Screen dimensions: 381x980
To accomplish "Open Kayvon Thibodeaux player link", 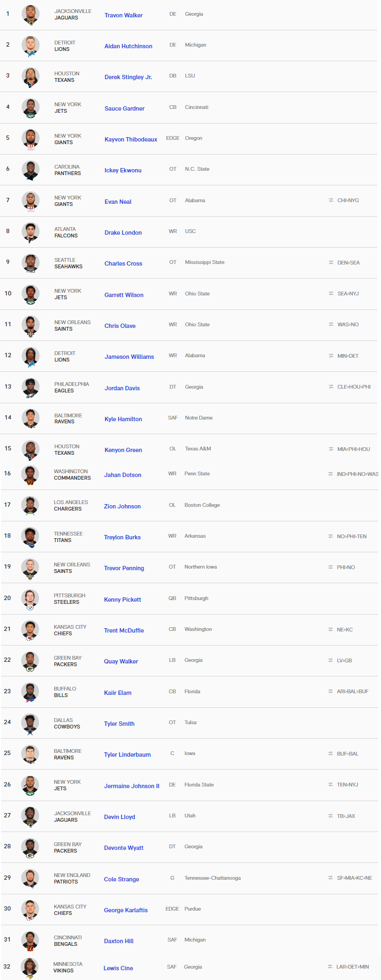I will [x=131, y=139].
